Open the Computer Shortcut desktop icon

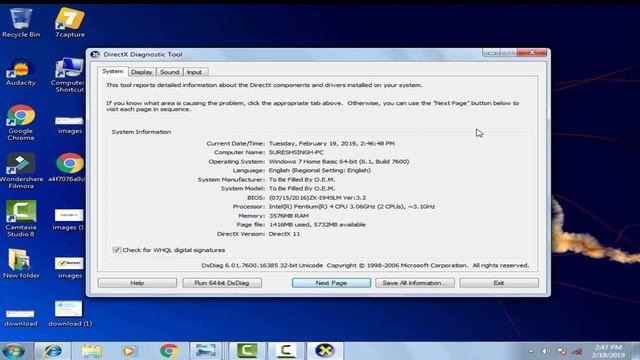69,75
